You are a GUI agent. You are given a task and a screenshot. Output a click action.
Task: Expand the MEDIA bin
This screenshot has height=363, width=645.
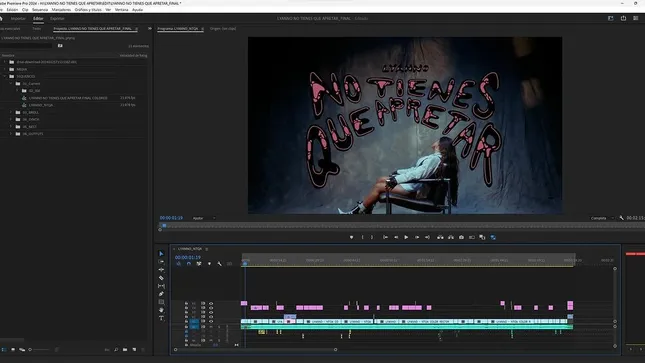5,69
